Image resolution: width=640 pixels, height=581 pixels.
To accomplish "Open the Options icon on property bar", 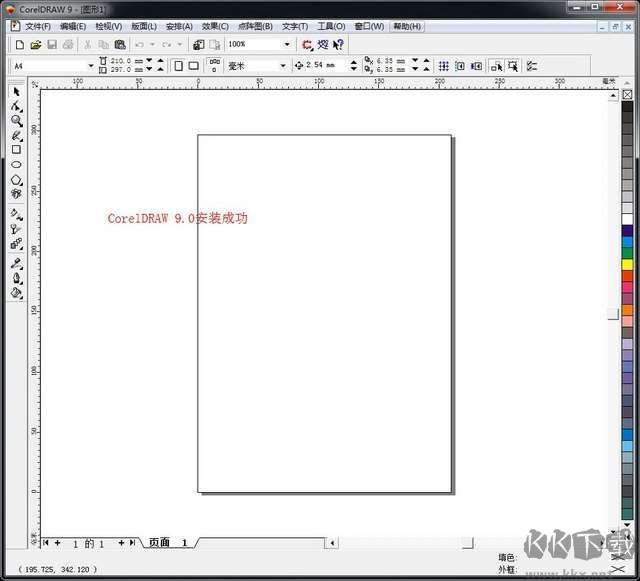I will (531, 66).
